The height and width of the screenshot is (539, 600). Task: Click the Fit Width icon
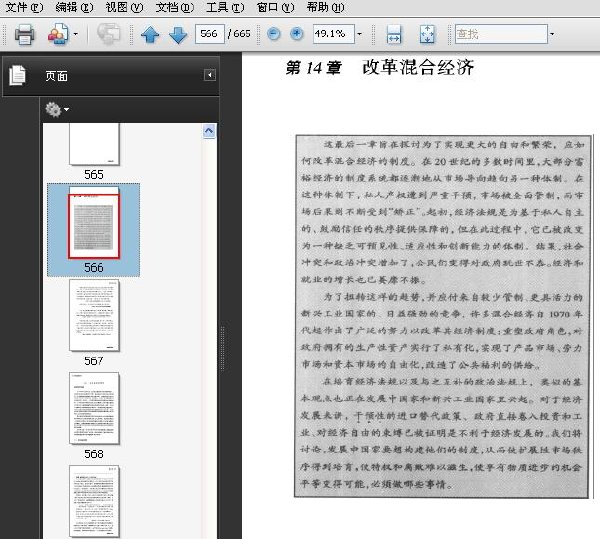coord(394,34)
